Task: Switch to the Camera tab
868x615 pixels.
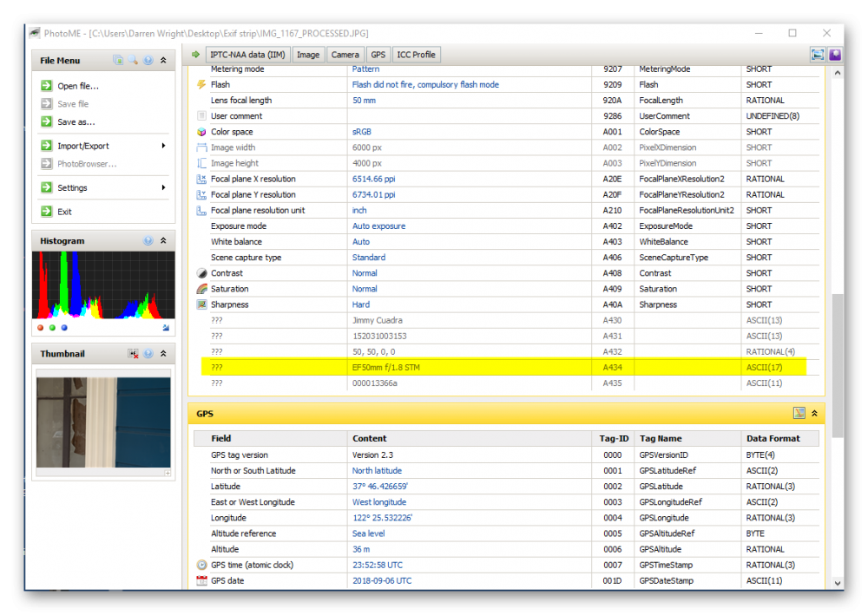Action: (x=345, y=54)
